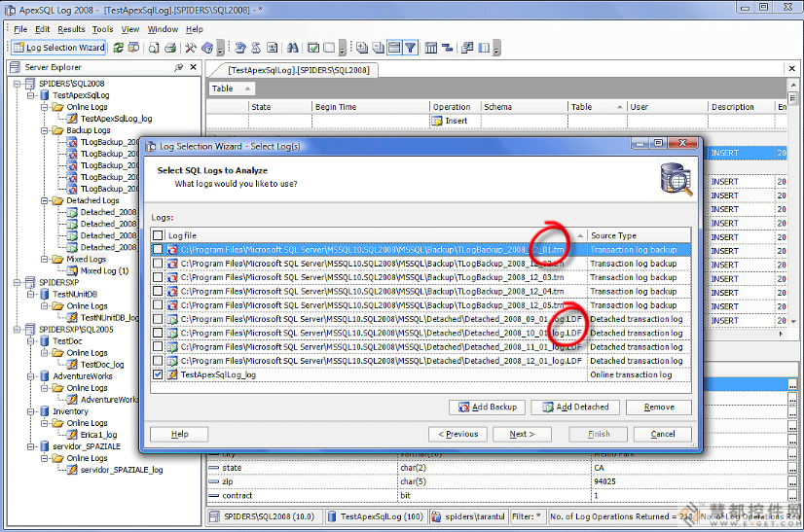Collapse the Inventory database node
This screenshot has height=532, width=804.
pos(31,411)
